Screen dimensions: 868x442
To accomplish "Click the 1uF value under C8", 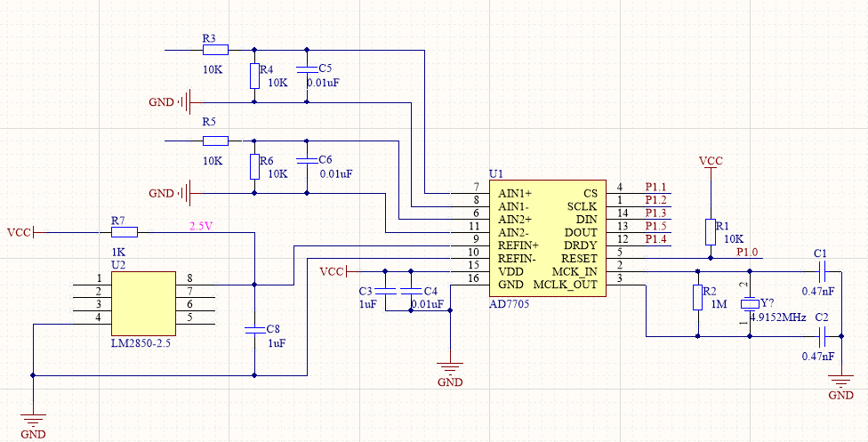I will pos(277,343).
